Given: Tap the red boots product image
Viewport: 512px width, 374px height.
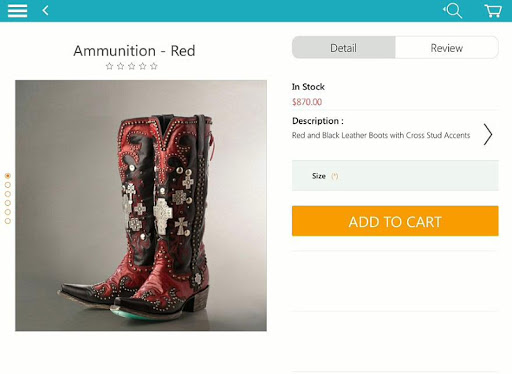Looking at the screenshot, I should 141,205.
